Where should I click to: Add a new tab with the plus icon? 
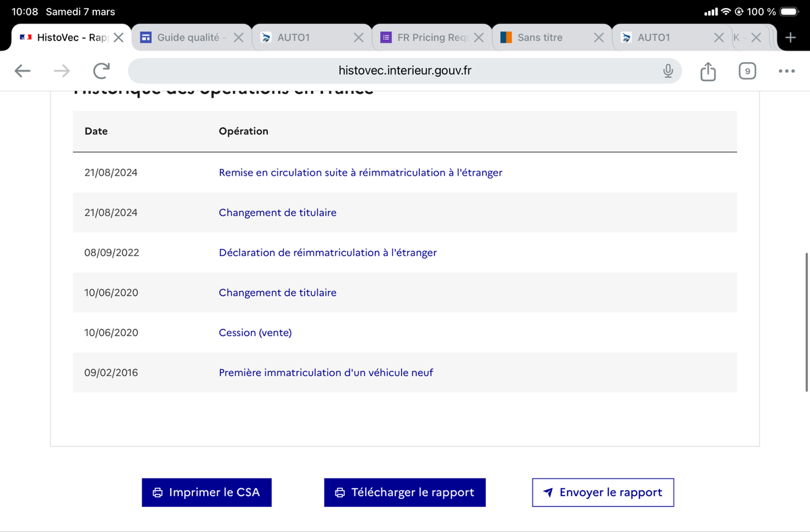791,38
